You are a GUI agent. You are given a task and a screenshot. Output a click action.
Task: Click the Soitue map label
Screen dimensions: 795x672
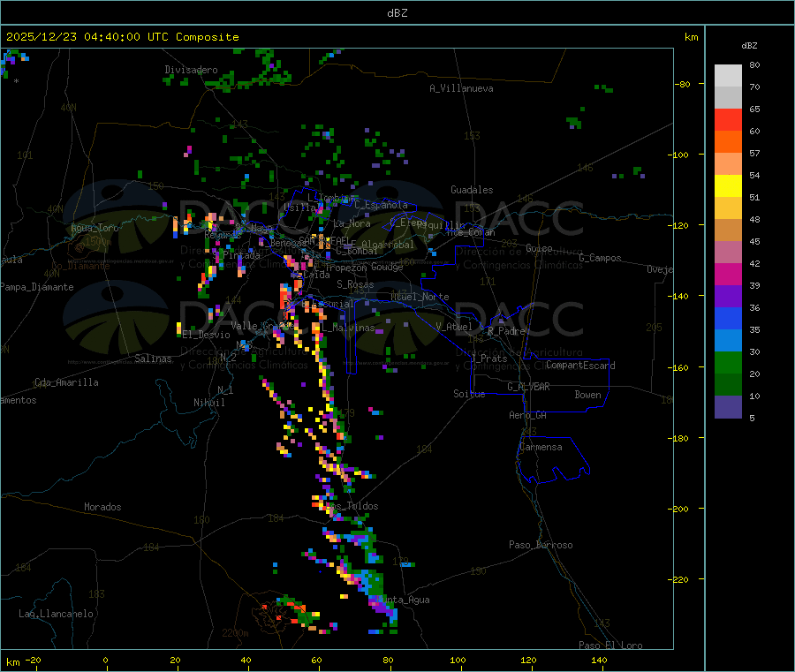coord(469,394)
